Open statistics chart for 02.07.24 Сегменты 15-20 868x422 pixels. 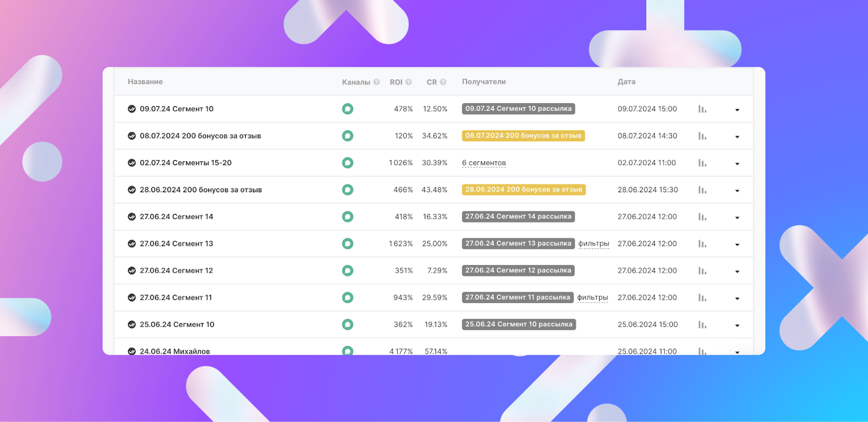coord(702,163)
